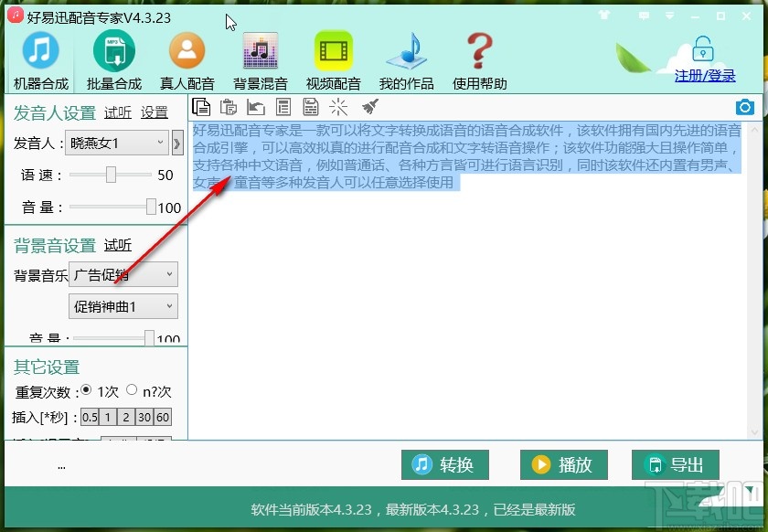Viewport: 768px width, 532px height.
Task: Click the editor scrollbar down arrow
Action: click(x=755, y=432)
